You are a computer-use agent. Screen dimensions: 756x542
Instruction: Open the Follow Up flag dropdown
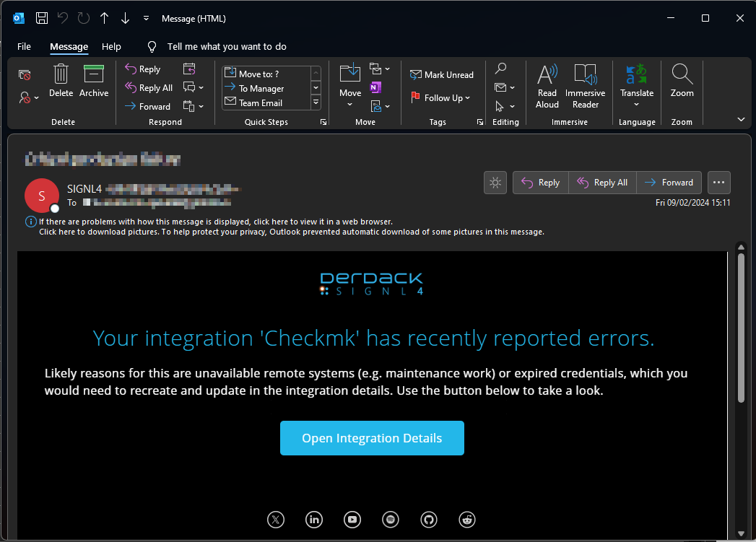(x=440, y=98)
